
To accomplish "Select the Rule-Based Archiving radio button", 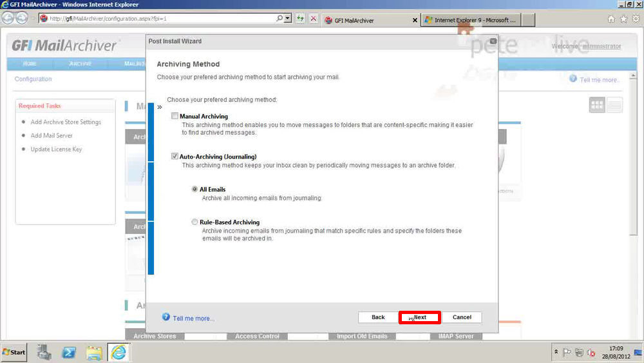I will coord(194,222).
